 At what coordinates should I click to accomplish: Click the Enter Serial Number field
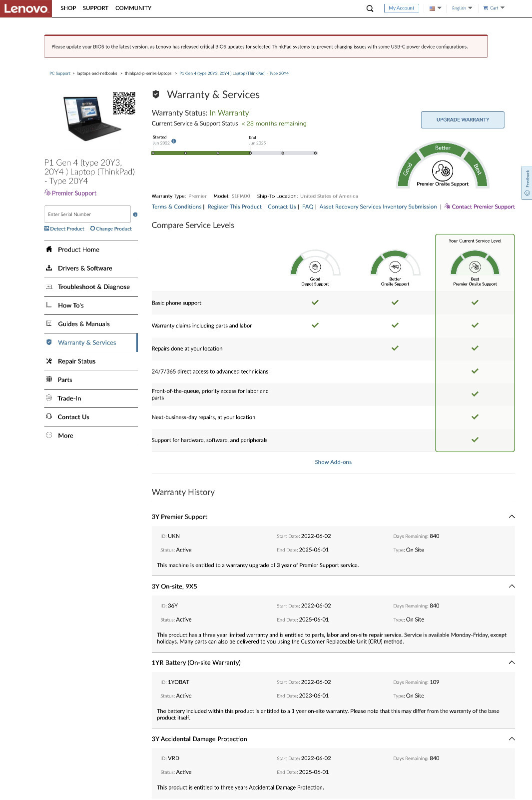tap(87, 214)
